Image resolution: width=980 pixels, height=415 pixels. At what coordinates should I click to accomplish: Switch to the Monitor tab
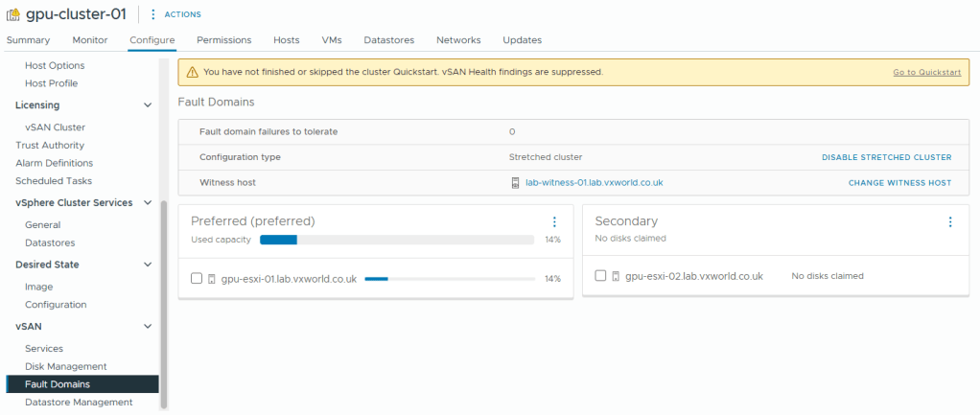pos(90,40)
